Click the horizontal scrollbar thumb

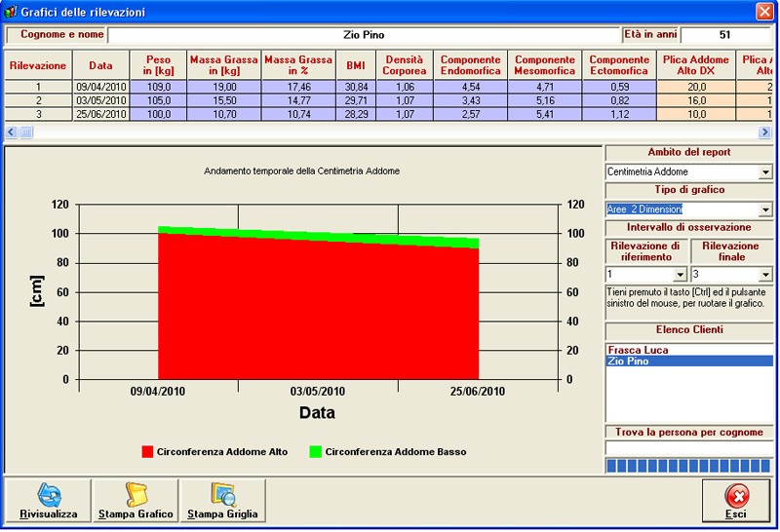(26, 132)
